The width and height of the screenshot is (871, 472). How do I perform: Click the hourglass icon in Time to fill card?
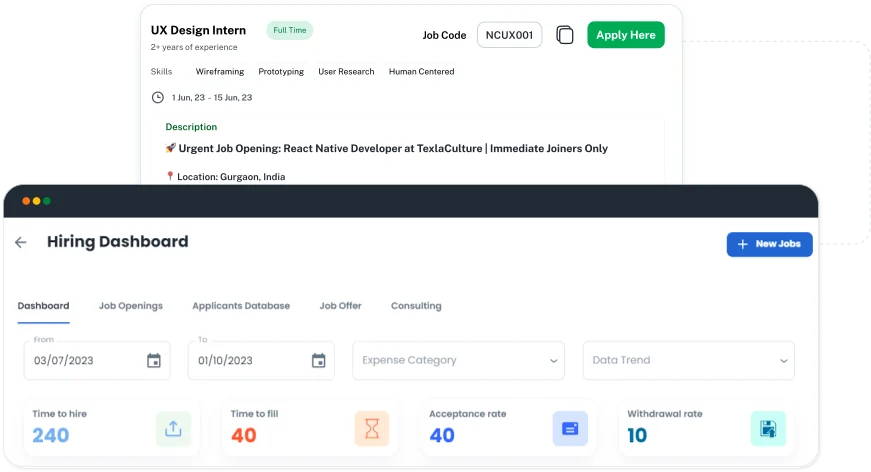[372, 429]
